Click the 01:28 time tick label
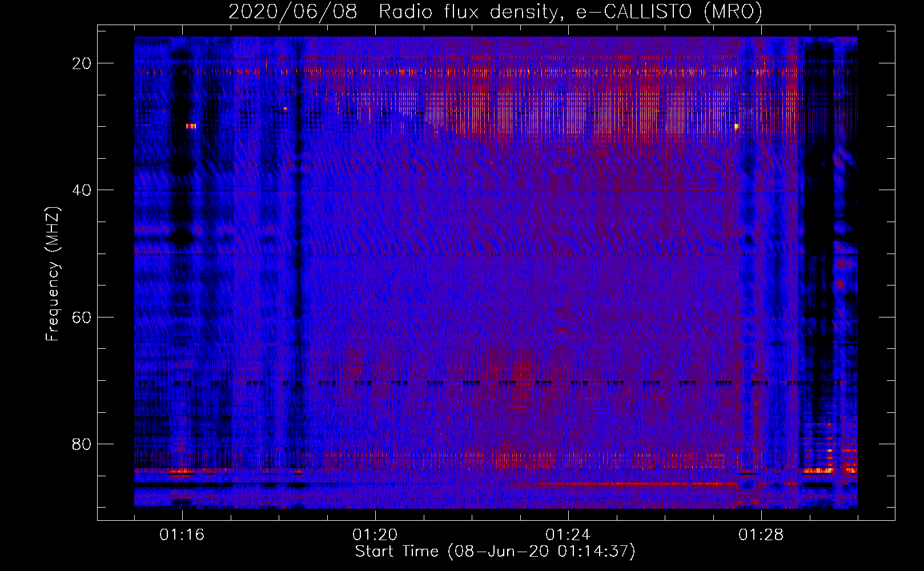 point(761,535)
